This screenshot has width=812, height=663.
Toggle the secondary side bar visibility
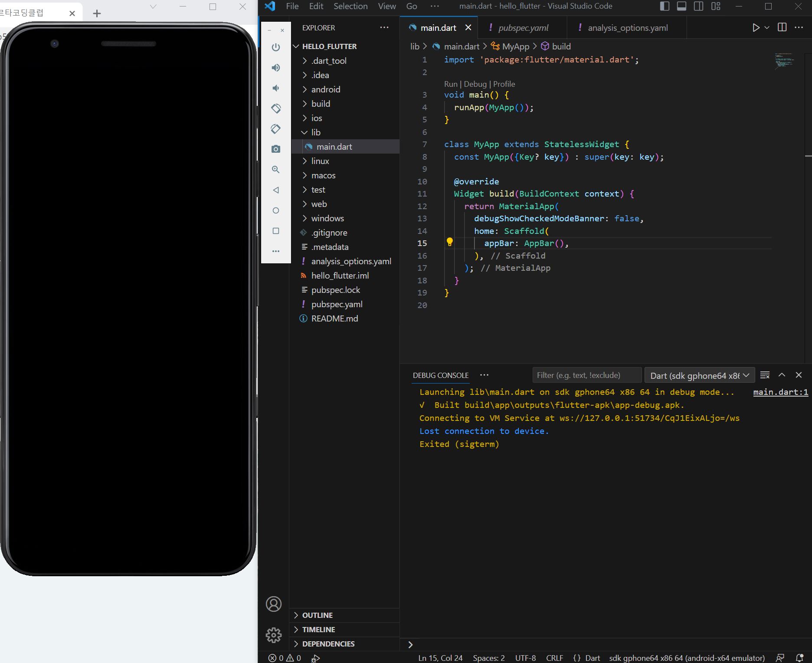[698, 6]
